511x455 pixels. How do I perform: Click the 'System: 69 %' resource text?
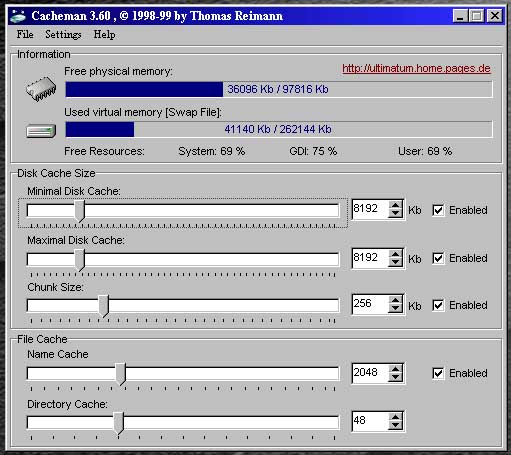pyautogui.click(x=212, y=151)
